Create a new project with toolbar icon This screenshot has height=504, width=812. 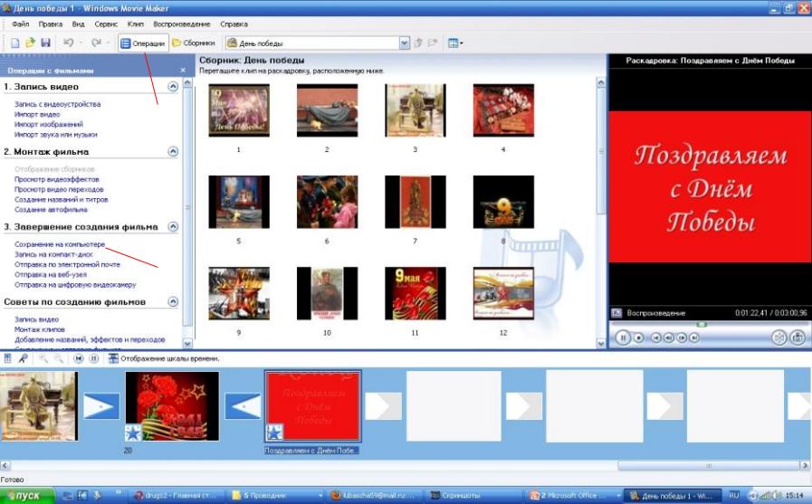pyautogui.click(x=15, y=43)
